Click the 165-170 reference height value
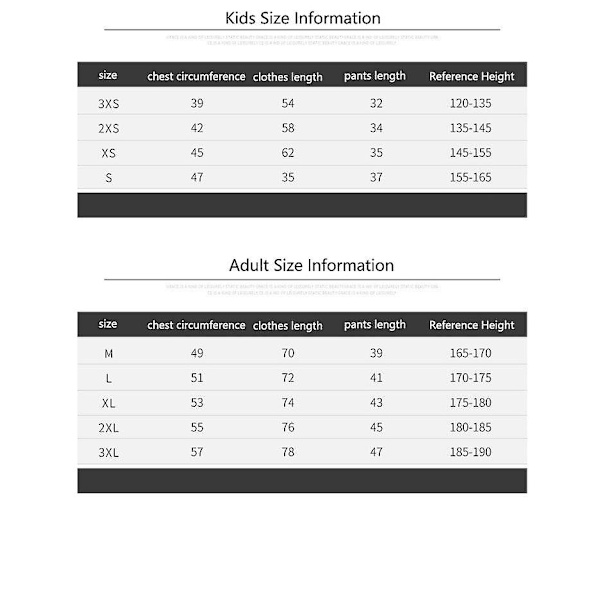This screenshot has width=600, height=600. (x=471, y=353)
